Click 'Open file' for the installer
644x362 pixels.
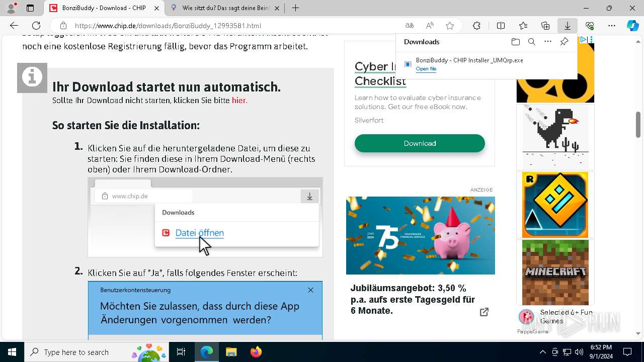click(426, 69)
